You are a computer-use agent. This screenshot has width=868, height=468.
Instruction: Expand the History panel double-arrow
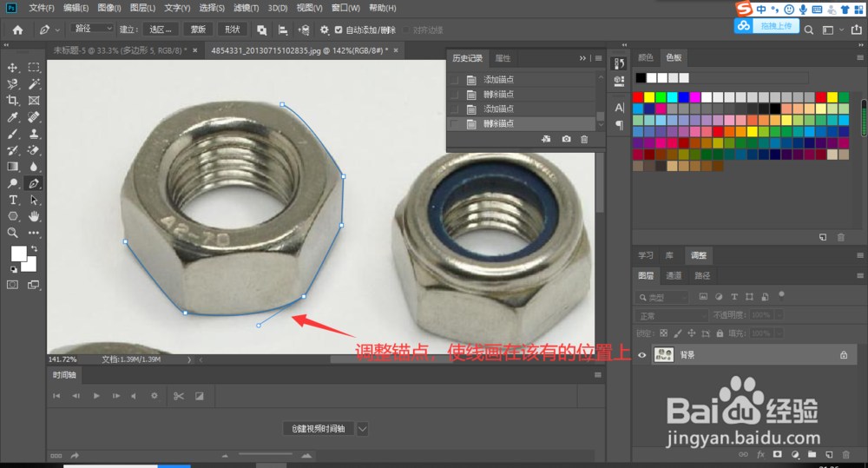(582, 58)
